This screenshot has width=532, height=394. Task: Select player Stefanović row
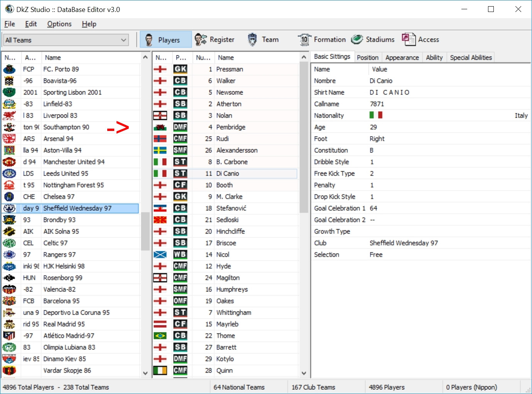point(225,208)
